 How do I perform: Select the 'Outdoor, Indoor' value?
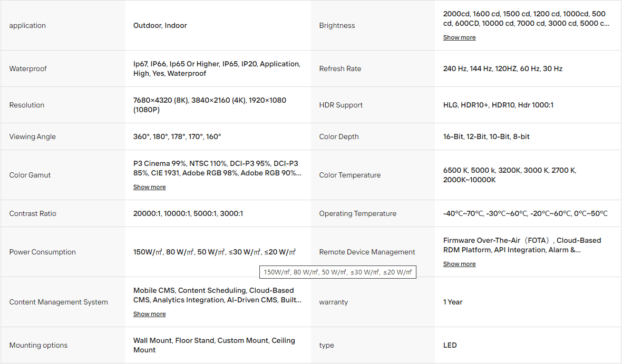click(160, 25)
